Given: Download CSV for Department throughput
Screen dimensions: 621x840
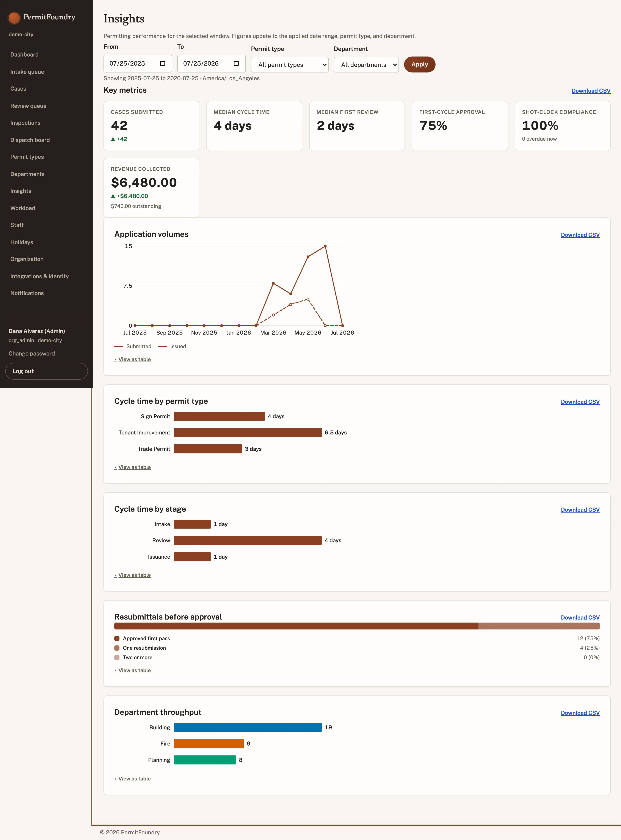Looking at the screenshot, I should 580,713.
